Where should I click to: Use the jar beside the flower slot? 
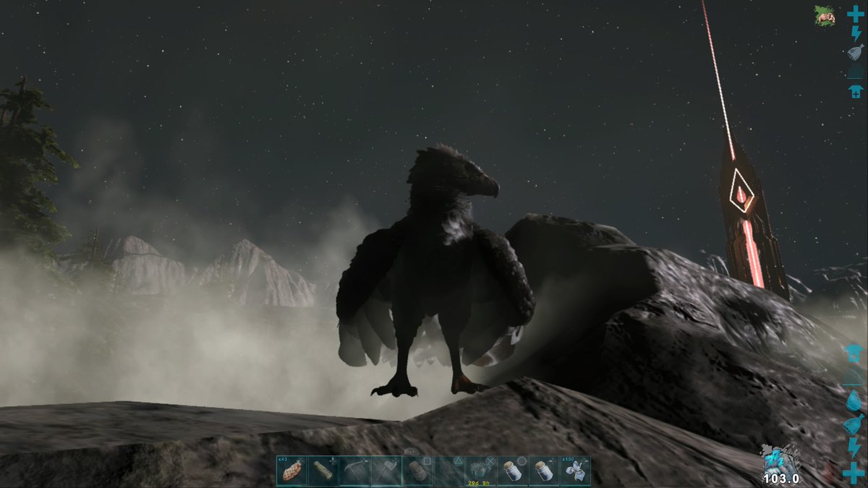544,471
